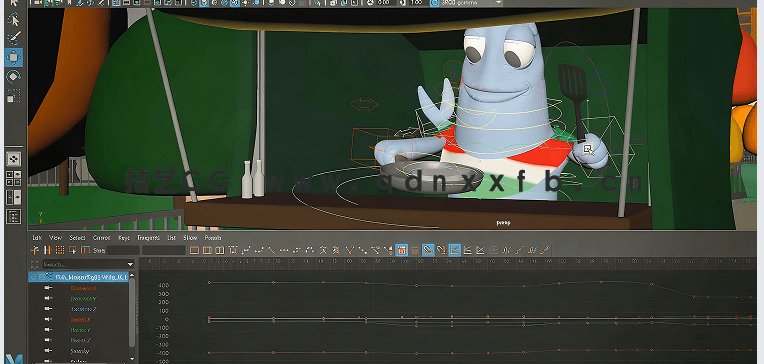Screen dimensions: 764x364
Task: Click the second Stats value field
Action: [x=164, y=250]
